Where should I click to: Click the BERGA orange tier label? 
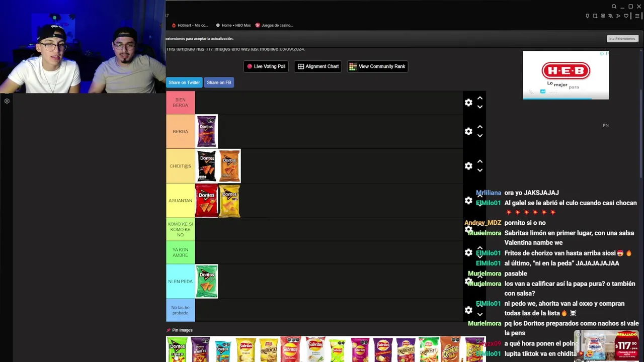click(180, 131)
